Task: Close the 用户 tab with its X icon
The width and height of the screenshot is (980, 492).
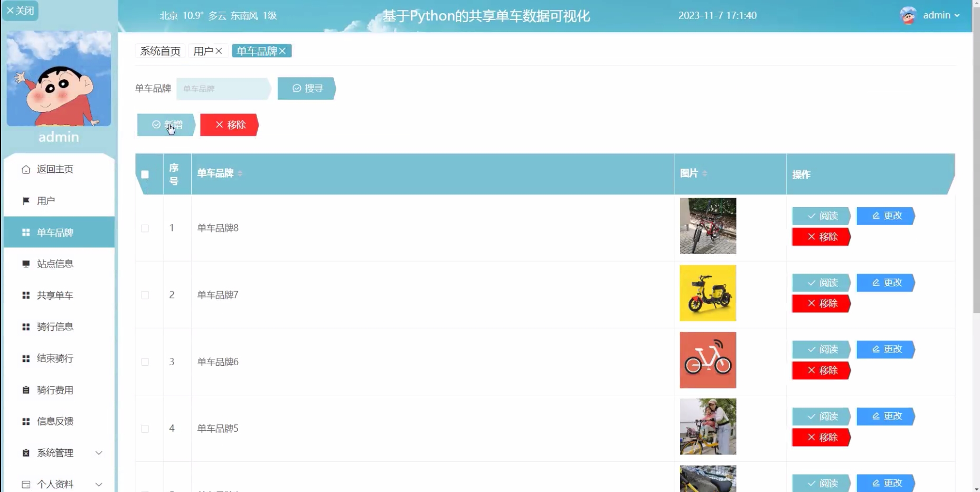Action: 219,51
